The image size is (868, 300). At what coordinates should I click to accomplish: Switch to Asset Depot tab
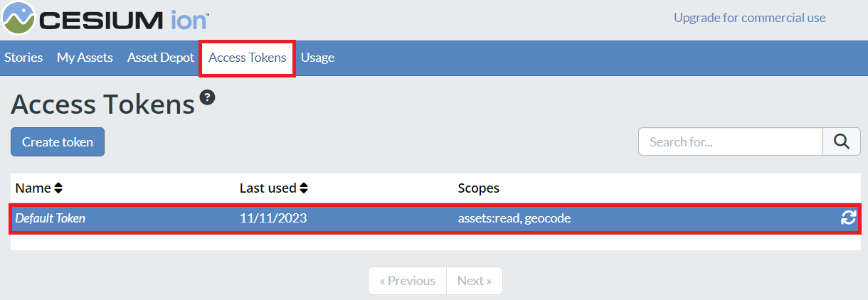(161, 58)
